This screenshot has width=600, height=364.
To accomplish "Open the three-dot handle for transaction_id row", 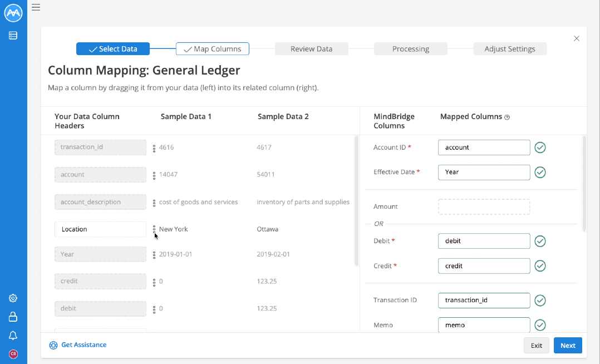I will click(154, 149).
